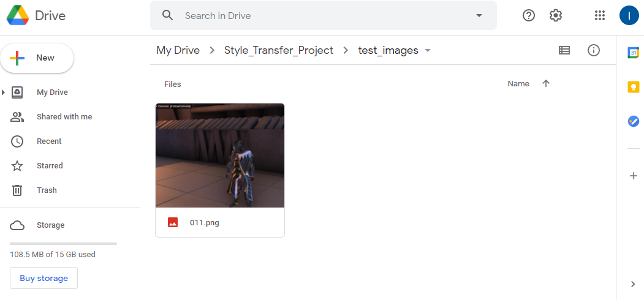Image resolution: width=644 pixels, height=300 pixels.
Task: Click the Trash bin icon
Action: coord(17,190)
